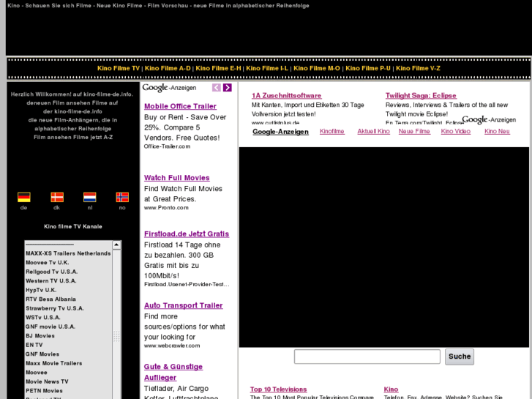Screen dimensions: 532x399
Task: Open Kino Filme V-Z menu item
Action: [x=418, y=68]
